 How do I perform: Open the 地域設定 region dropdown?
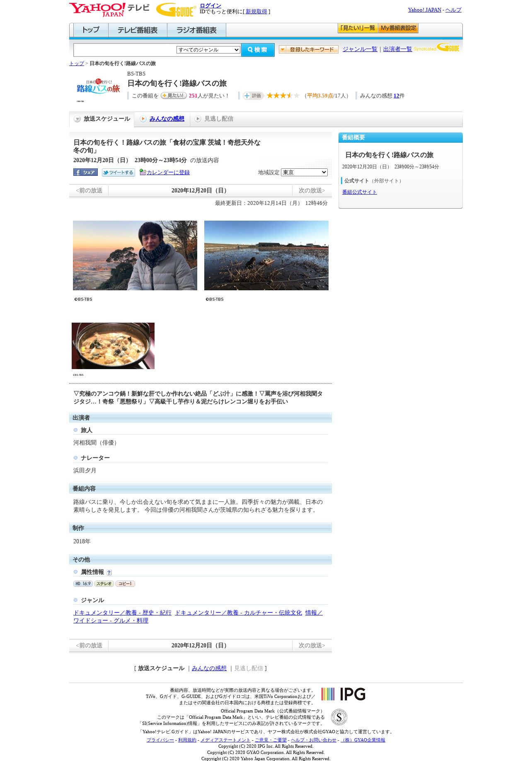pos(304,172)
